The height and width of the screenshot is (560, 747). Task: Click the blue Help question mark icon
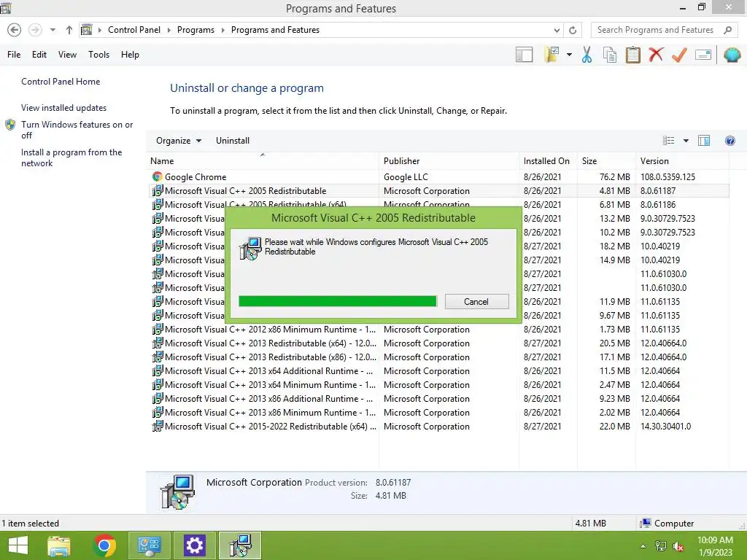click(729, 141)
